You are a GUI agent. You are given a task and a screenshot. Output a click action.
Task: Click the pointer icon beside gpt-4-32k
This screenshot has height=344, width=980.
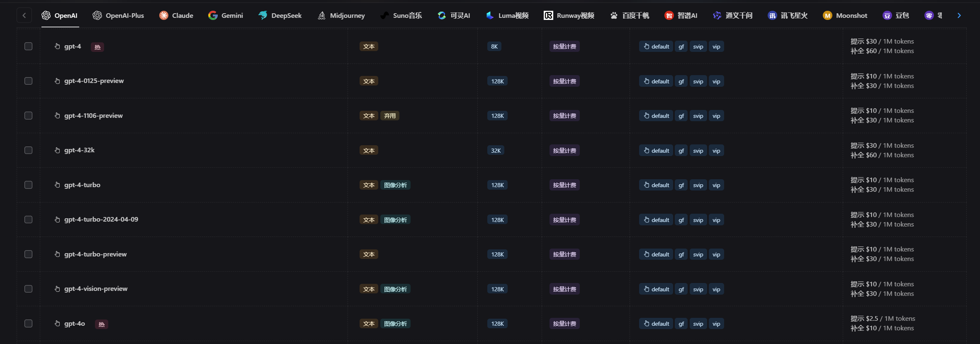(57, 150)
